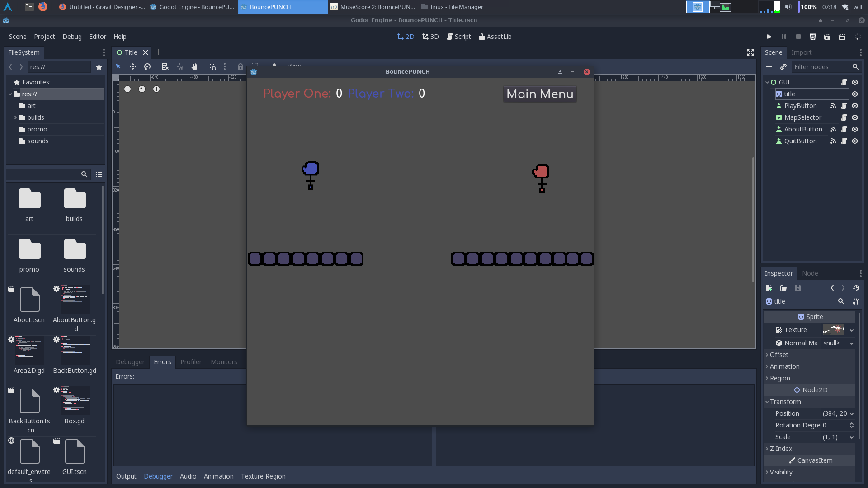868x488 pixels.
Task: Play a custom scene
Action: click(842, 37)
